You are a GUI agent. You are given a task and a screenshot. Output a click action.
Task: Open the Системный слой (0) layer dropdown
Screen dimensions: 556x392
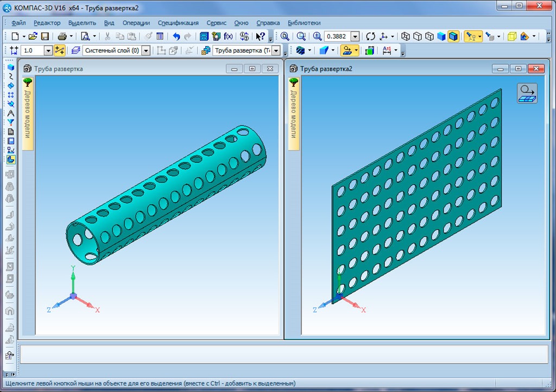tap(146, 50)
